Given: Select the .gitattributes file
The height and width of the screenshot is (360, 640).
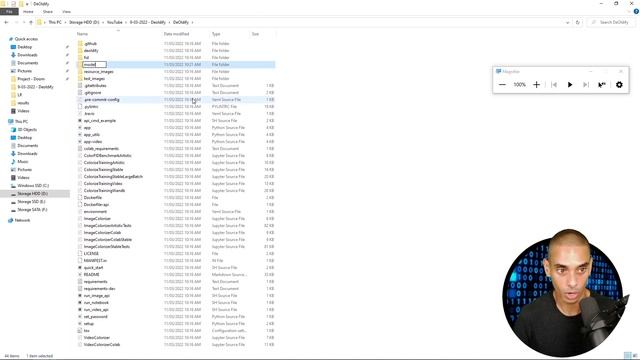Looking at the screenshot, I should coord(95,86).
